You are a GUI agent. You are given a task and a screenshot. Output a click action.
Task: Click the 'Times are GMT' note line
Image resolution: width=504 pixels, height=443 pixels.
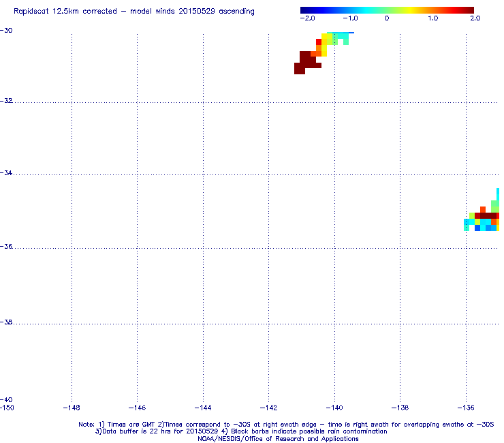coord(286,425)
